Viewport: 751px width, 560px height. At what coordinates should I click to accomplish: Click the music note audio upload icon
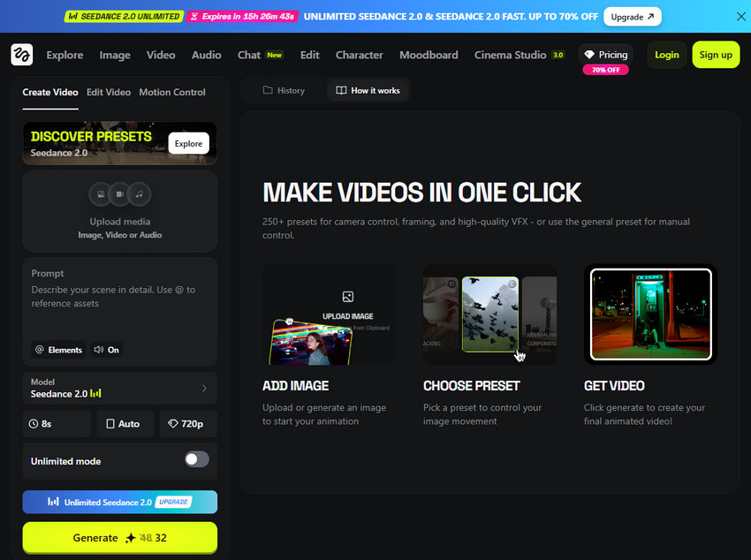(x=139, y=193)
